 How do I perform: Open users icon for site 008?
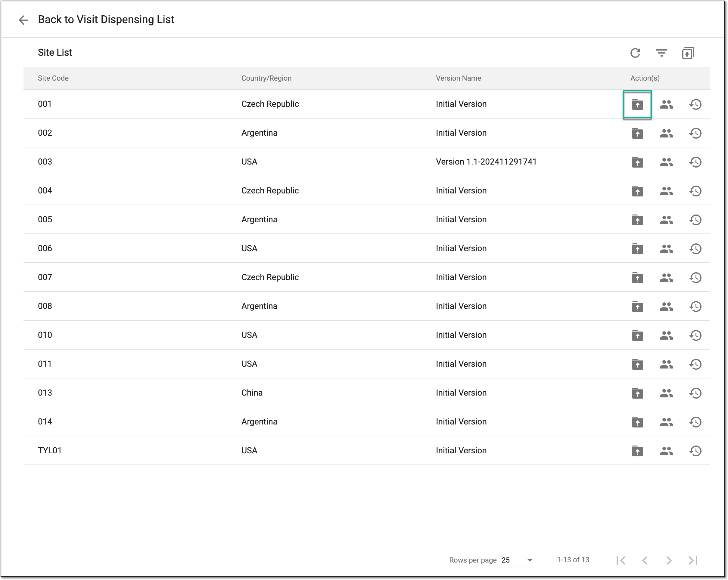point(666,306)
